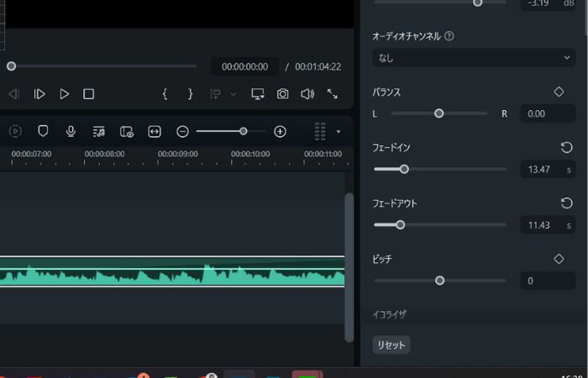This screenshot has width=588, height=378.
Task: Adjust the ピッチ slider
Action: point(440,281)
